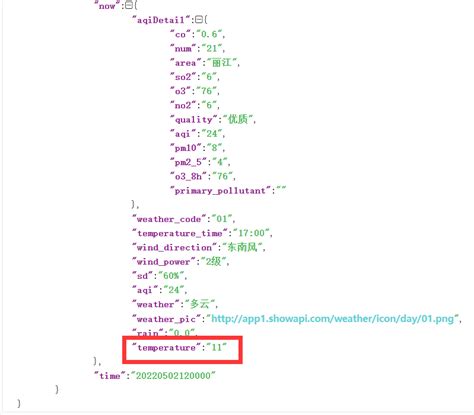Click the "wind_power" value 2级
474x415 pixels.
tap(213, 262)
